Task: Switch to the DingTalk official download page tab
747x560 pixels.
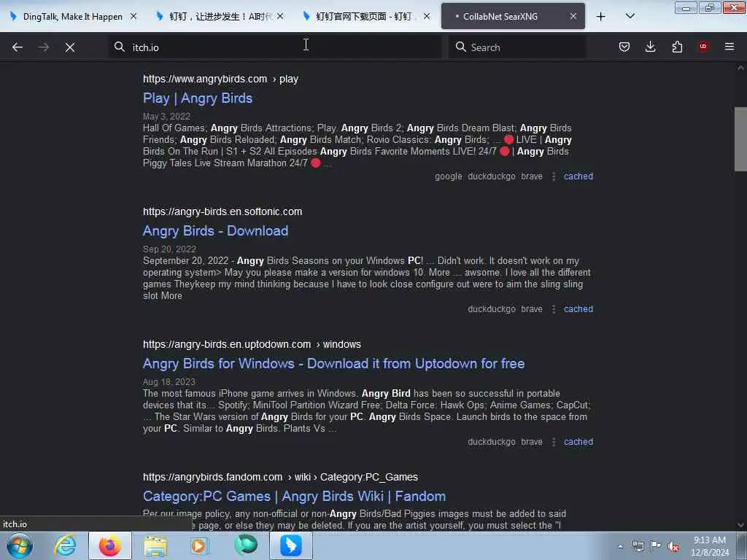Action: coord(365,16)
